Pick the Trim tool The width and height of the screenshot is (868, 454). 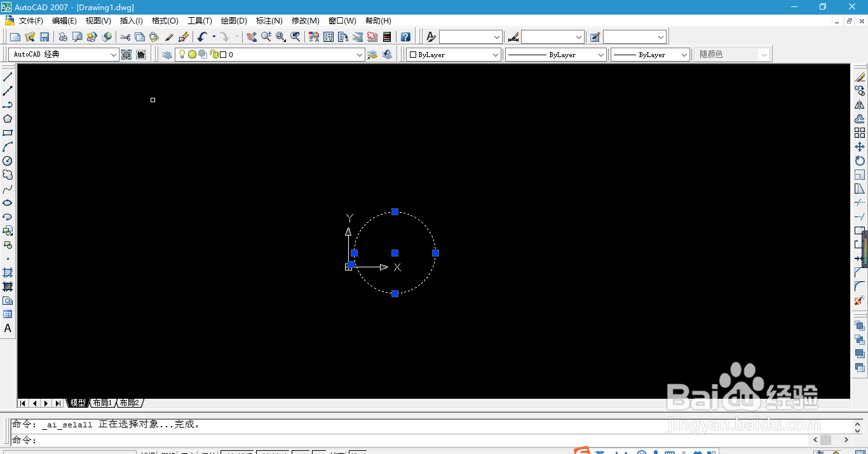pos(860,203)
